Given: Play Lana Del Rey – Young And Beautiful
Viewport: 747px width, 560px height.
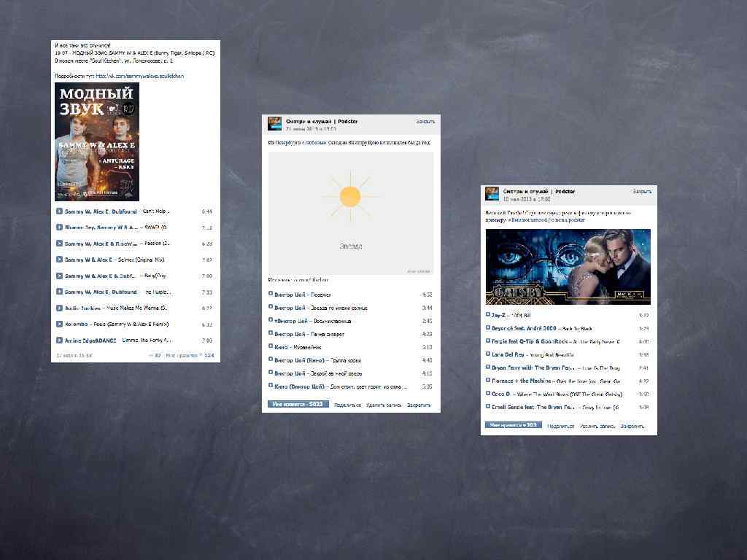Looking at the screenshot, I should click(488, 354).
